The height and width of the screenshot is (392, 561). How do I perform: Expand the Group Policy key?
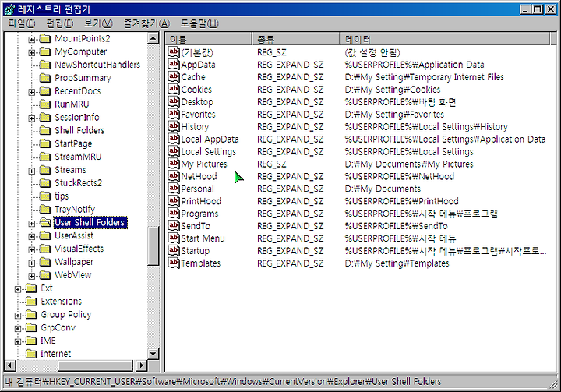tap(17, 316)
